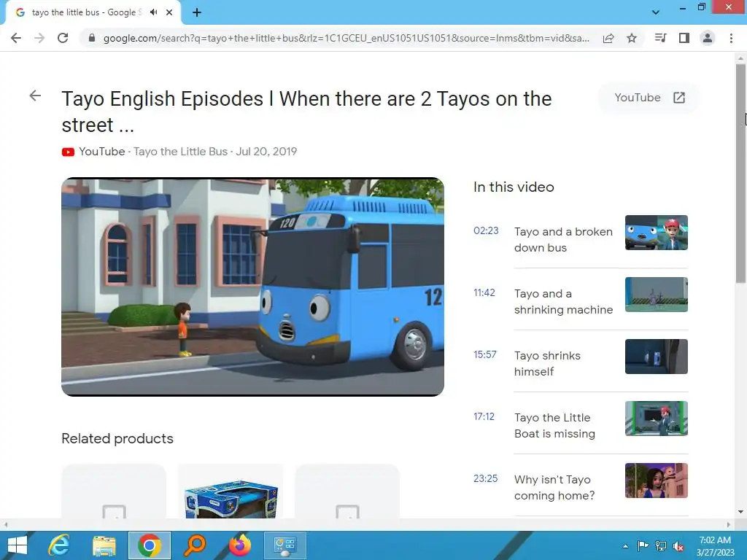The image size is (747, 560).
Task: Click 'Tayo the Little Bus' channel name
Action: click(181, 152)
